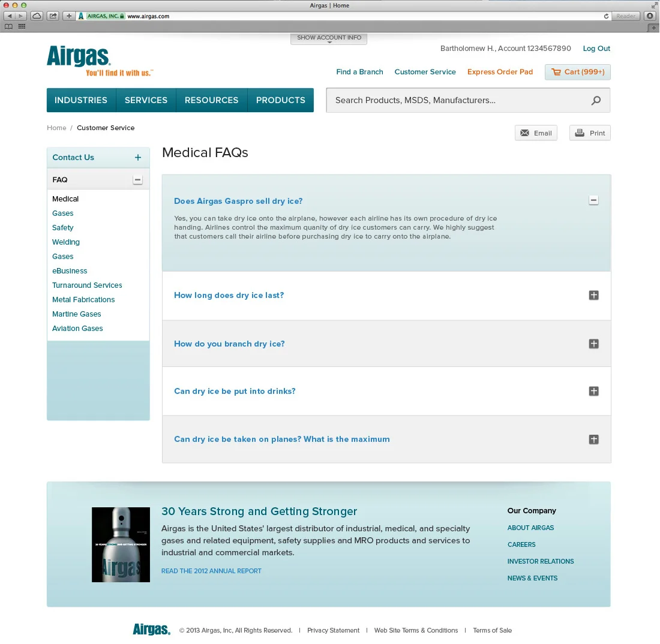This screenshot has width=660, height=644.
Task: Expand 'How do you branch dry ice?' question
Action: tap(593, 344)
